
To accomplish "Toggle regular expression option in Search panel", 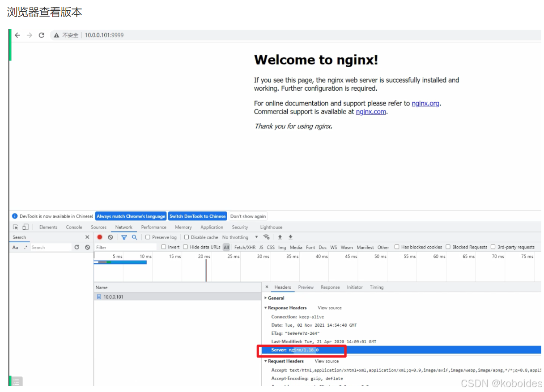I will coord(25,247).
